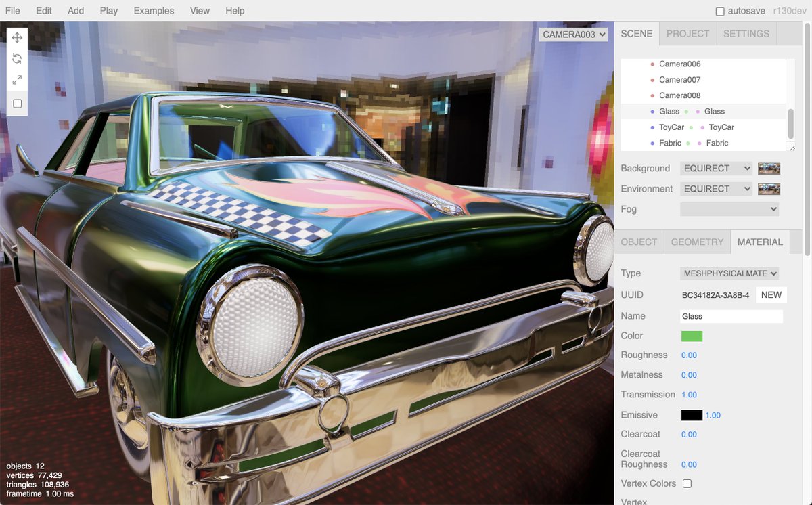The image size is (812, 505).
Task: Select the ToyCar object in outliner
Action: point(703,127)
